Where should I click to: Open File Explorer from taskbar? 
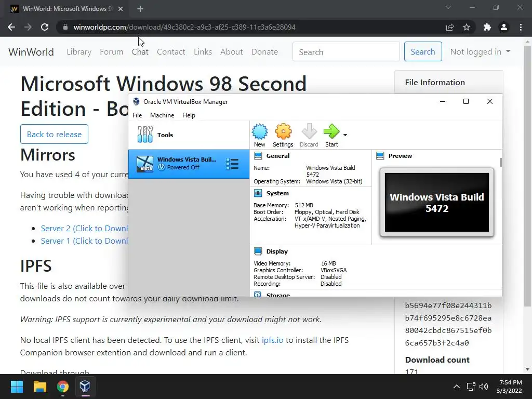(x=39, y=387)
